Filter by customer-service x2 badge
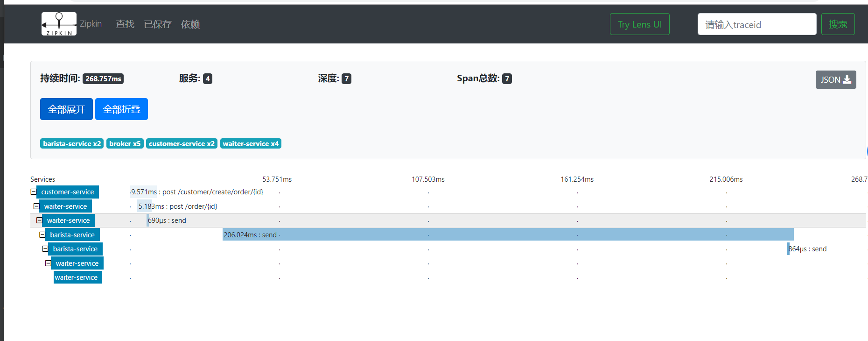 182,143
